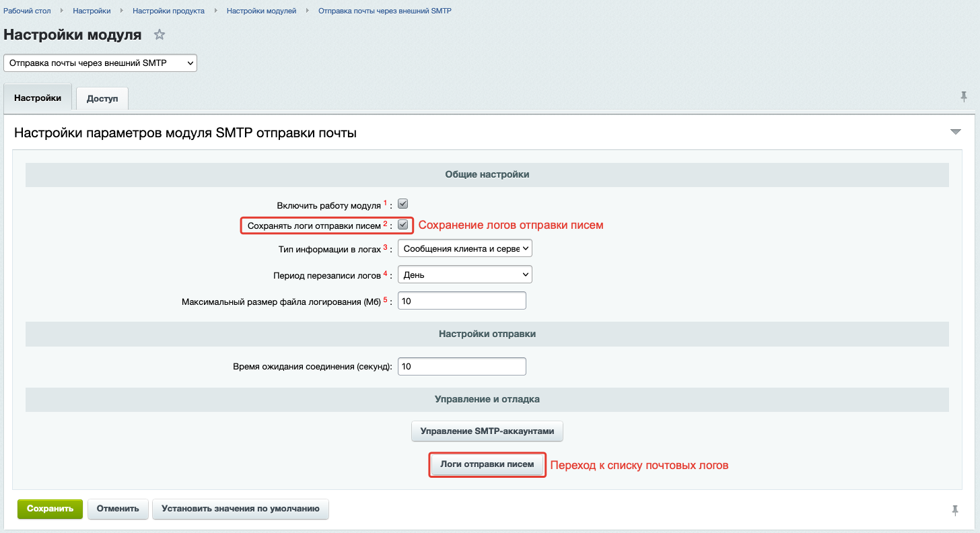Switch to the 'Настройки' tab

38,98
